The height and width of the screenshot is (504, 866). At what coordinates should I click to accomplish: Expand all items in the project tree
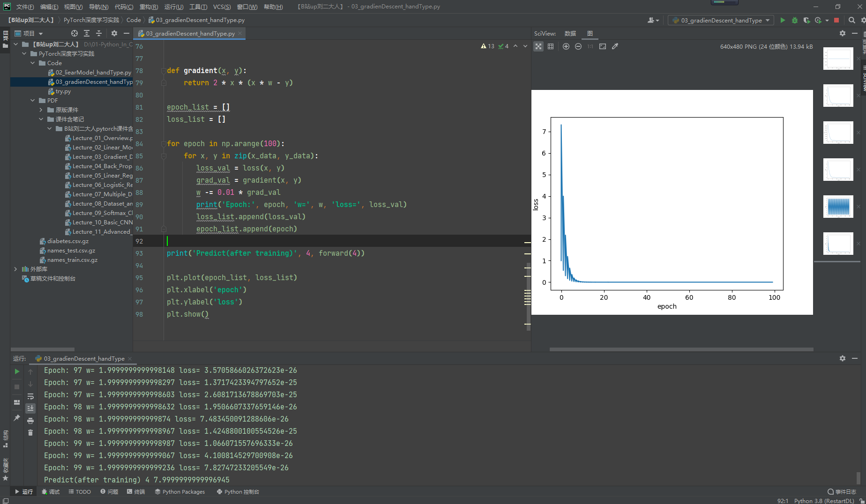coord(87,33)
